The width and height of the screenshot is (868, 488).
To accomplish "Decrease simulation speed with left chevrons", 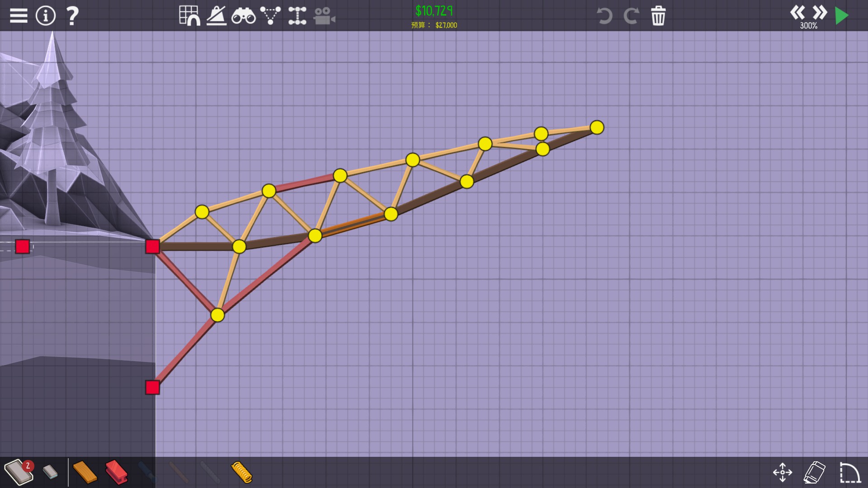I will 797,12.
